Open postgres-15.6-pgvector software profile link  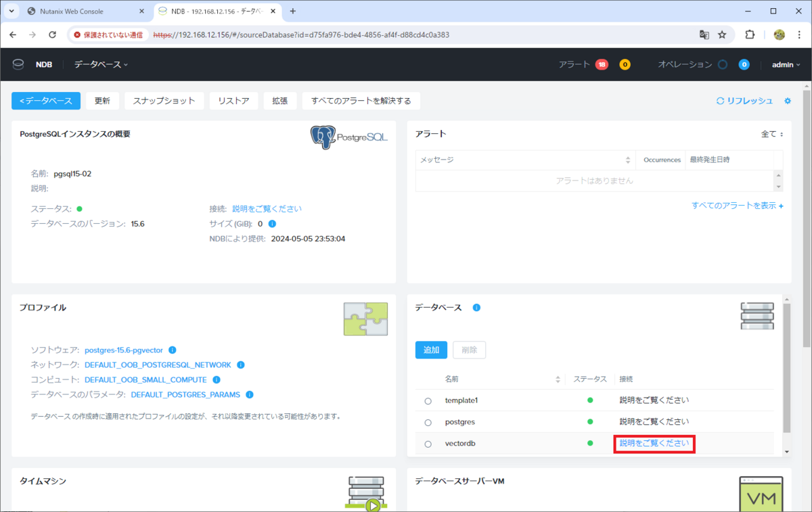[125, 350]
